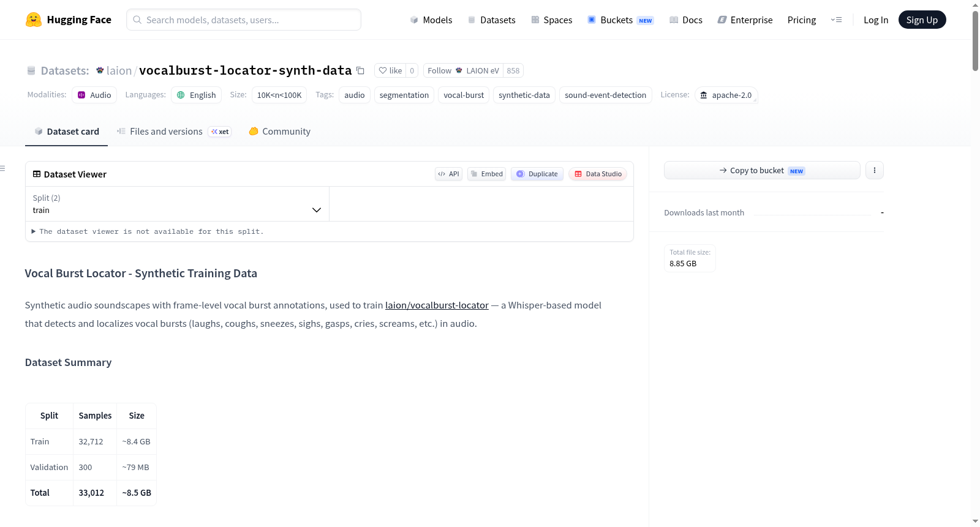Open the Community tab
Viewport: 980px width, 527px height.
pyautogui.click(x=279, y=132)
